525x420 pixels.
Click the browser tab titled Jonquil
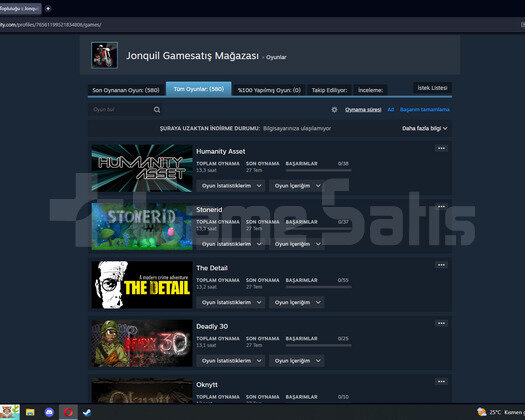click(x=20, y=8)
